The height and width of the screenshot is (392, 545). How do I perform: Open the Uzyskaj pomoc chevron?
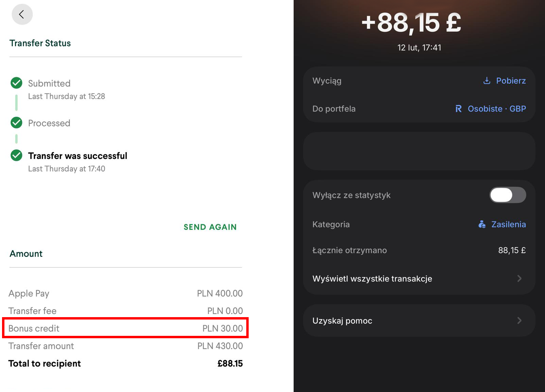pyautogui.click(x=519, y=321)
